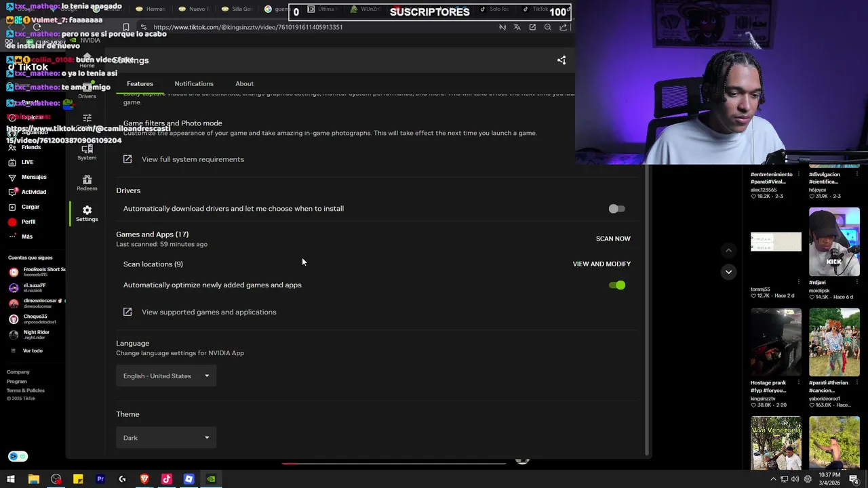
Task: Open Hostage prank video thumbnail
Action: pos(776,342)
